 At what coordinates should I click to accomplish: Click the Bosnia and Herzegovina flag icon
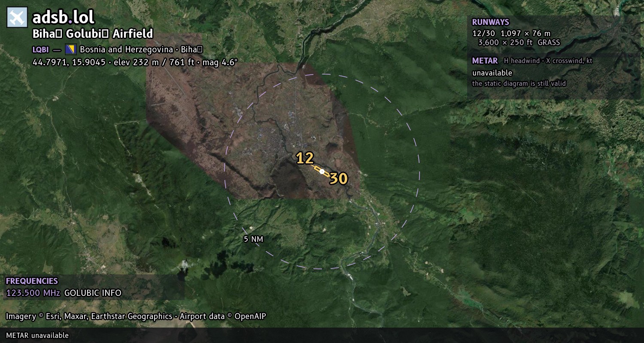click(70, 49)
